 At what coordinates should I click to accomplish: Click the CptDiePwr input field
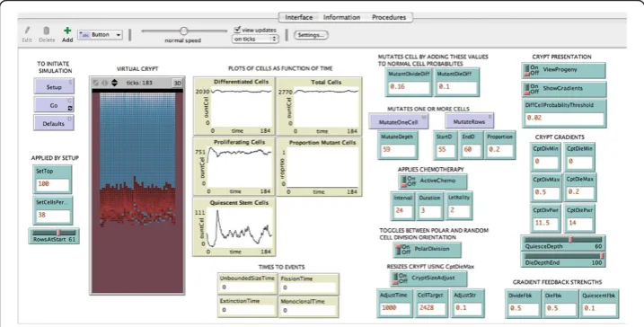pos(579,224)
